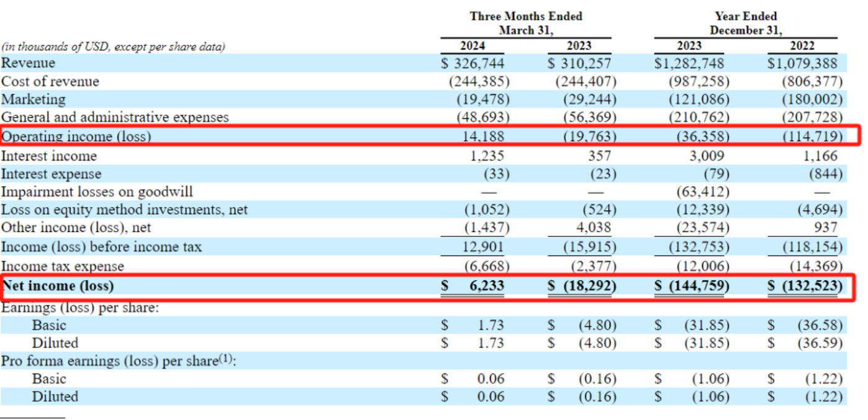Click the 2024 column header
This screenshot has width=868, height=420.
(x=472, y=45)
